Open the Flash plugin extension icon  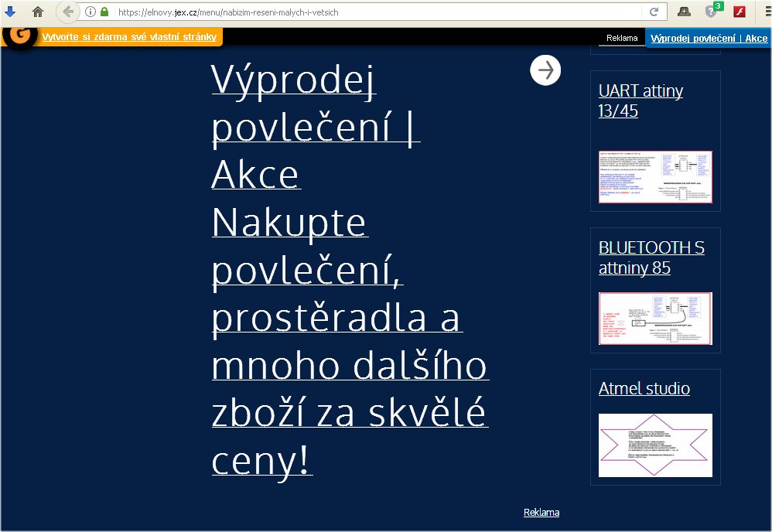[739, 12]
